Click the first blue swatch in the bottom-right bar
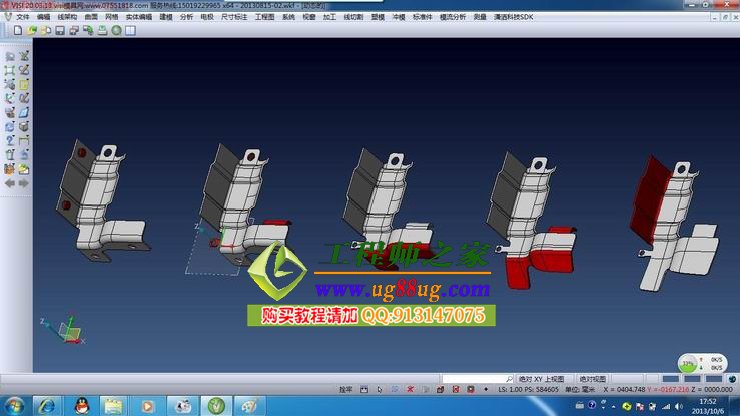740x416 pixels. (x=671, y=379)
